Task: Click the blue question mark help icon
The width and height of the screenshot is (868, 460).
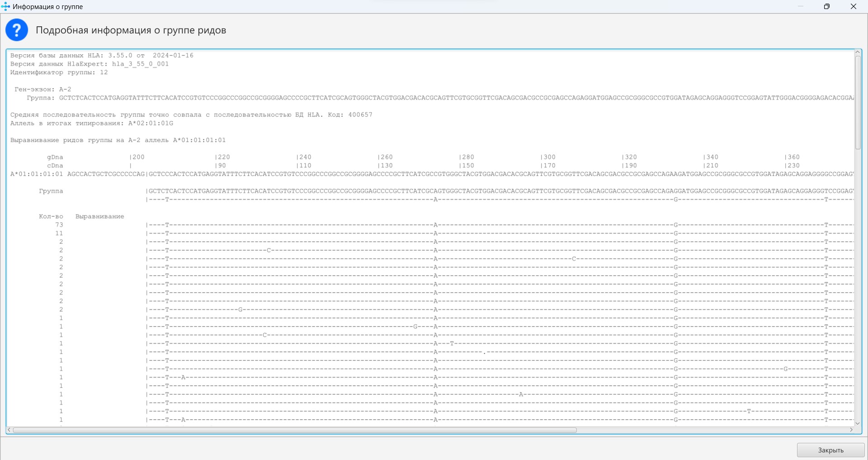Action: pyautogui.click(x=17, y=30)
